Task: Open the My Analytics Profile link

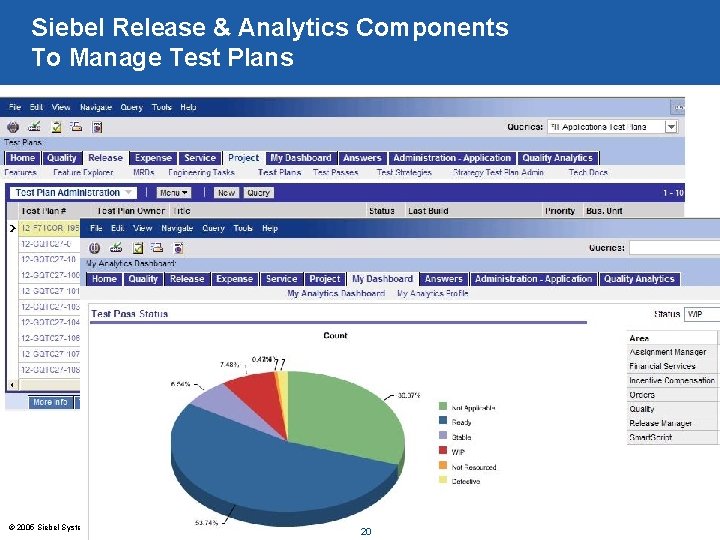Action: coord(433,293)
